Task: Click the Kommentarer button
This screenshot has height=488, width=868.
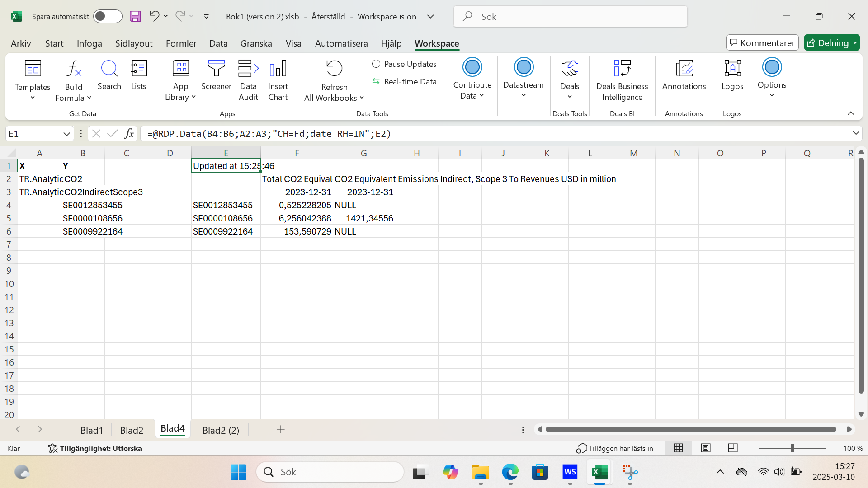Action: tap(762, 43)
